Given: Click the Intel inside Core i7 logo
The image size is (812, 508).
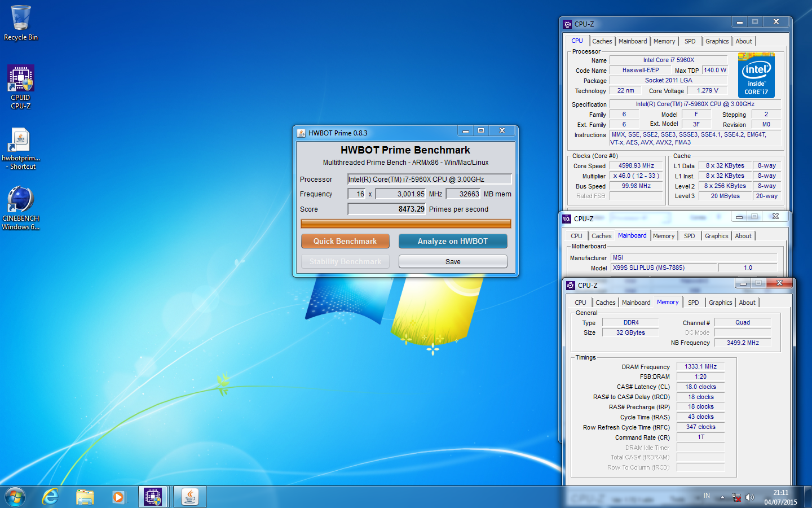Looking at the screenshot, I should [x=756, y=76].
